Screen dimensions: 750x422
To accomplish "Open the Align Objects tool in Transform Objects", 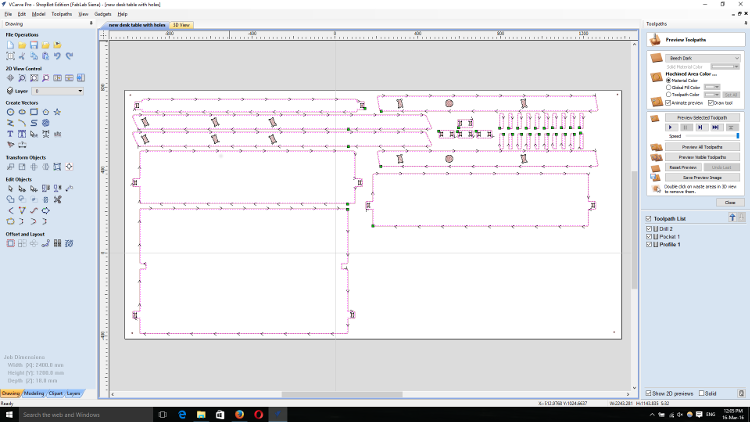I will tap(69, 167).
